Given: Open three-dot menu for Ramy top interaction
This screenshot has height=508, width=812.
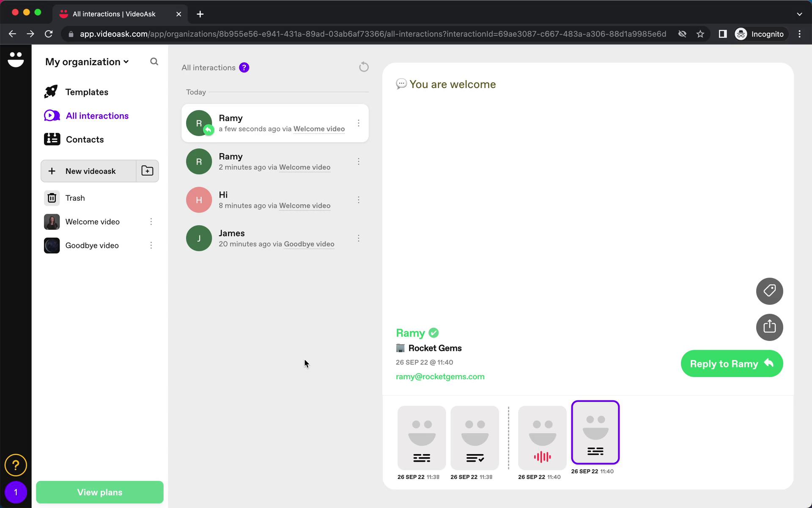Looking at the screenshot, I should click(358, 123).
